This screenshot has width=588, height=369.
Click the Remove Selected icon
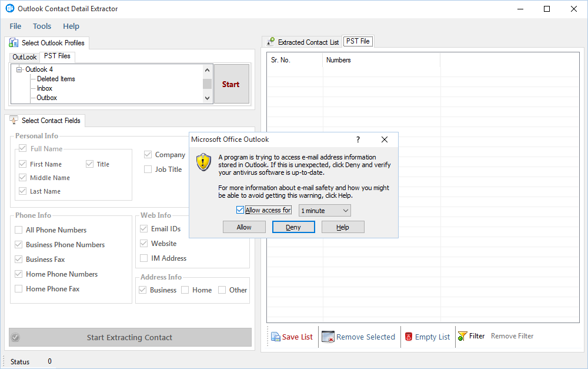(x=328, y=337)
